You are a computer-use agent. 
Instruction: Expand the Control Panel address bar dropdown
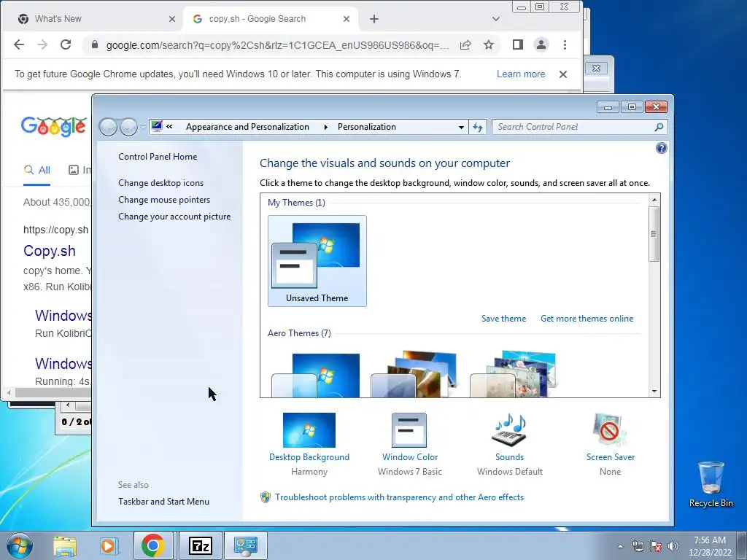[461, 127]
